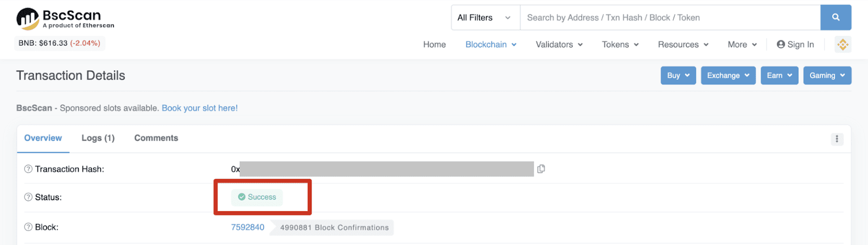Expand the Blockchain navigation menu
The width and height of the screenshot is (868, 245).
(490, 45)
